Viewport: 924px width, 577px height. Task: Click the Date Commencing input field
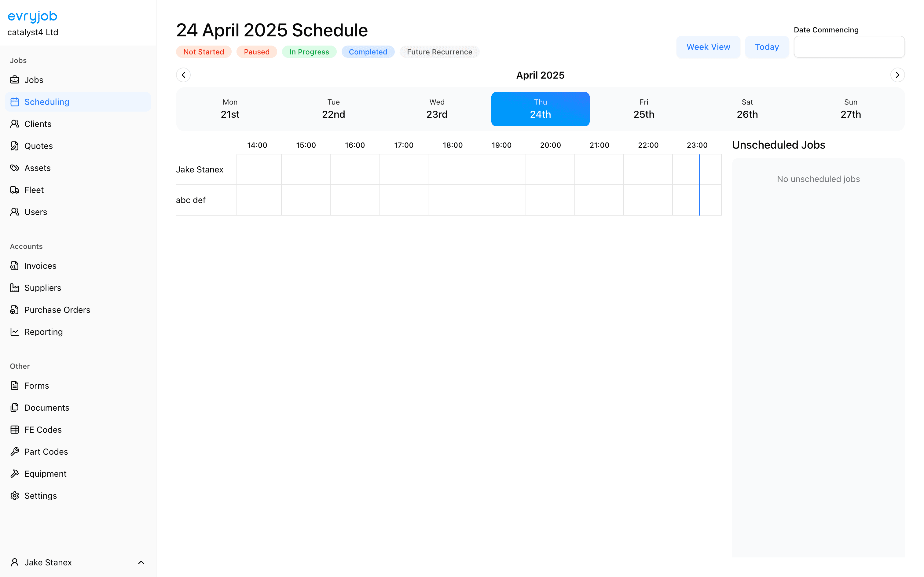click(849, 47)
